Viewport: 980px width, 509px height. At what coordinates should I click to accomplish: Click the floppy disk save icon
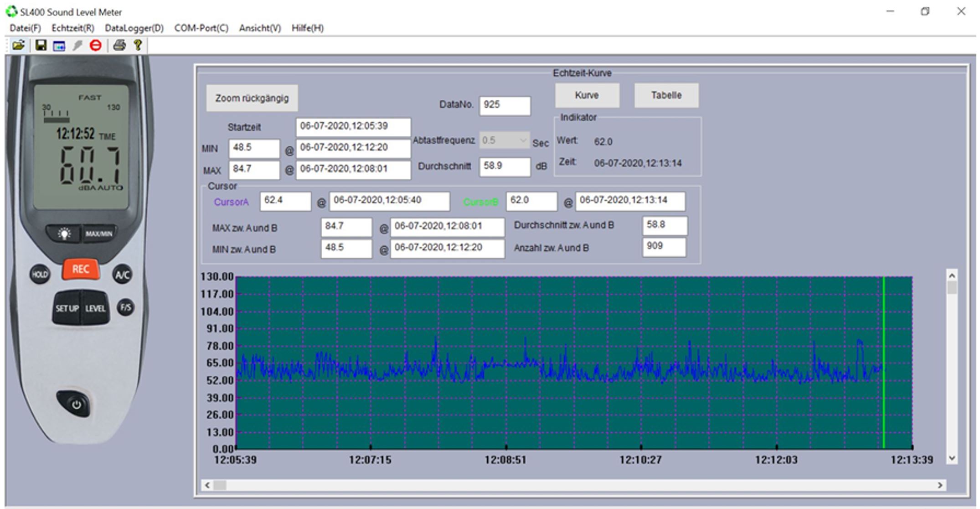(x=41, y=45)
